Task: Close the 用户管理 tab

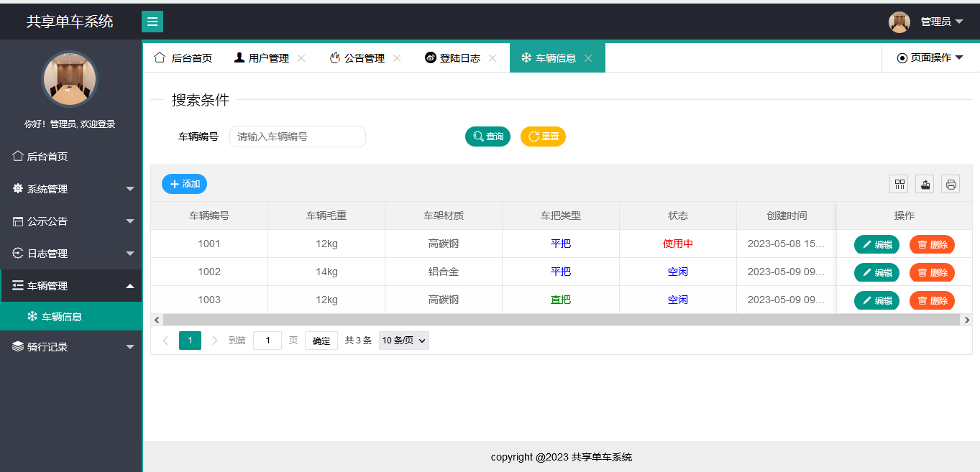Action: 301,58
